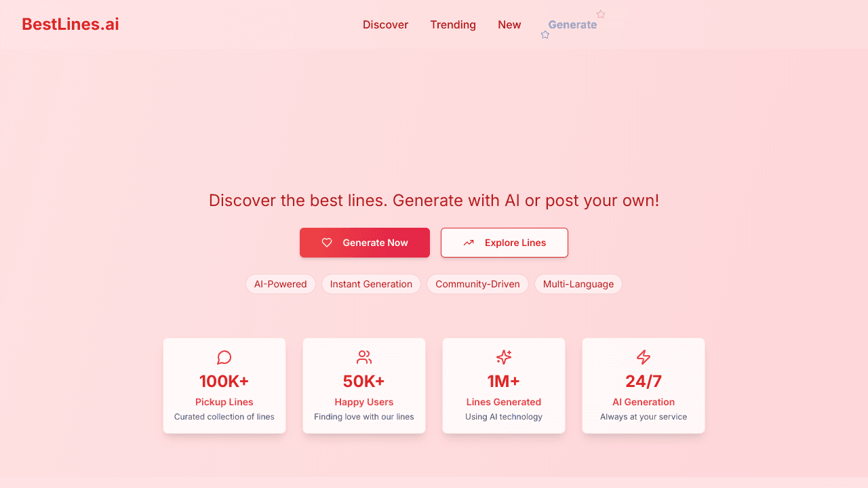Click the BestLines.ai logo
868x488 pixels.
(71, 24)
